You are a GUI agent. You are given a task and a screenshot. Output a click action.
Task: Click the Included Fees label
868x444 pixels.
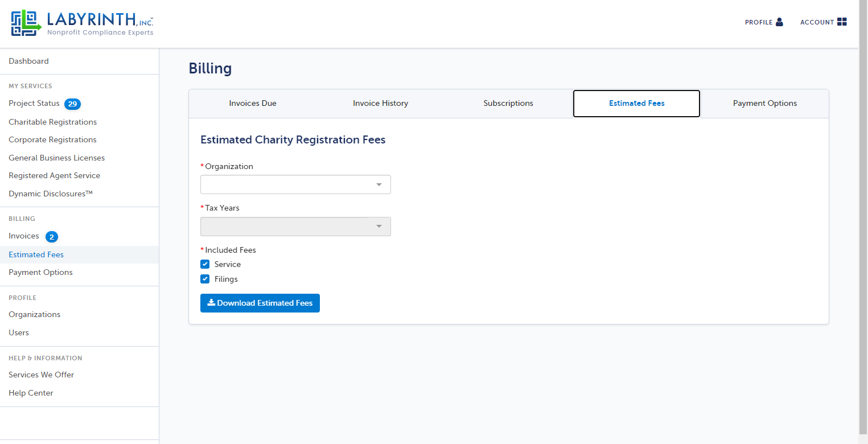tap(231, 250)
